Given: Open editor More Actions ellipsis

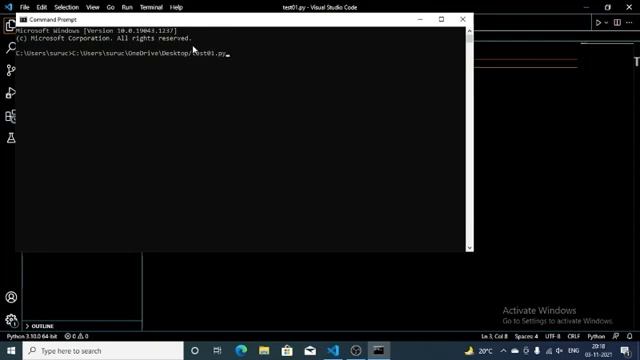Looking at the screenshot, I should (x=629, y=23).
